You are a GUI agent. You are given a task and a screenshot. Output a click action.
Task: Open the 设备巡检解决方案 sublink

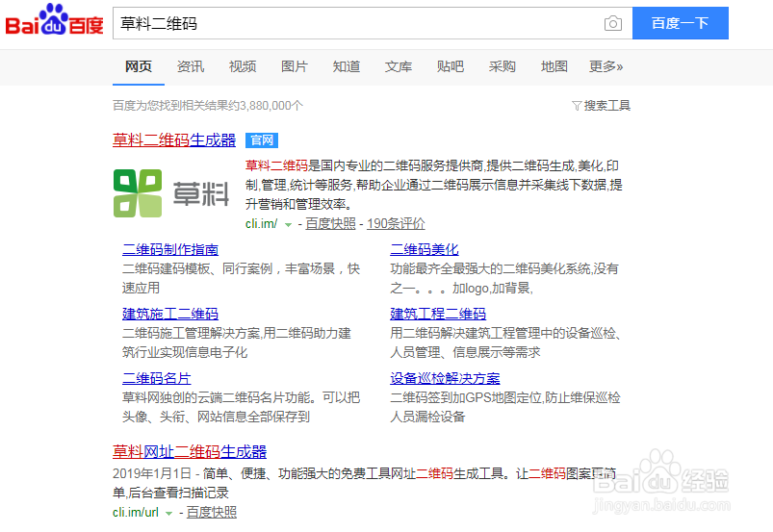coord(445,379)
